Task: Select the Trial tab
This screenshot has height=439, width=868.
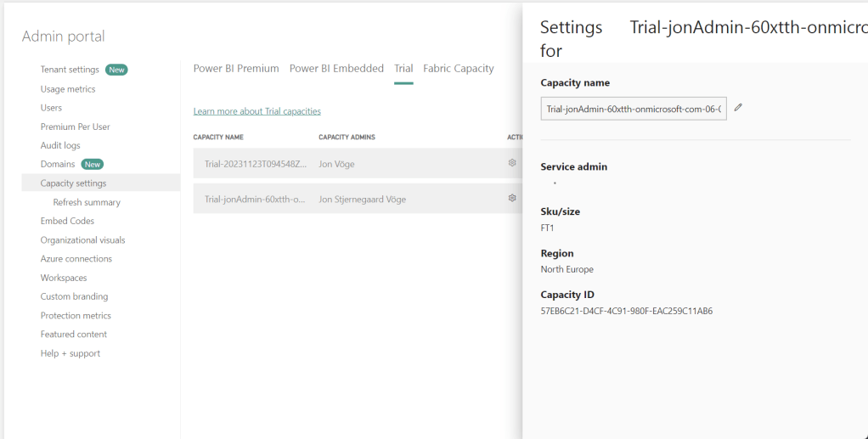Action: tap(403, 69)
